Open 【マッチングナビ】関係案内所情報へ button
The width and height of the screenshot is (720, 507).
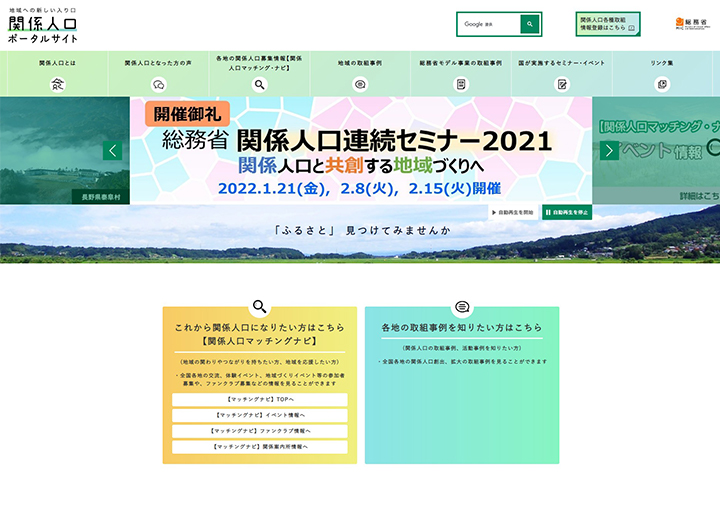click(260, 447)
